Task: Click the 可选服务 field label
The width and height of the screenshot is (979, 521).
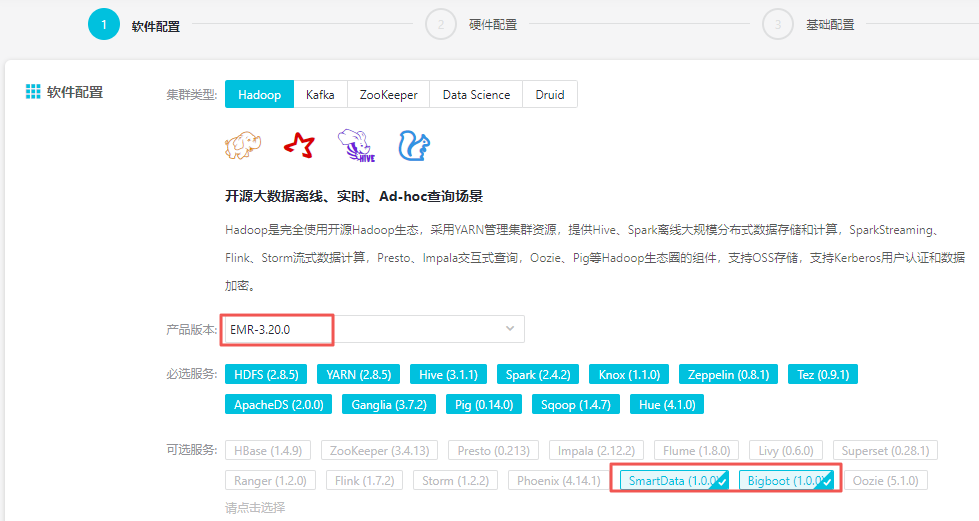Action: point(192,449)
